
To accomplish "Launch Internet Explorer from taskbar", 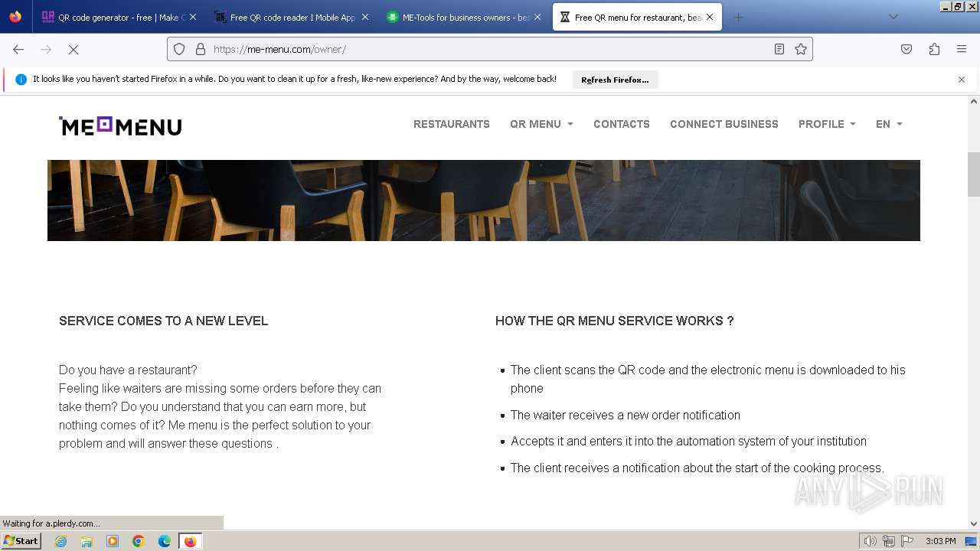I will [60, 541].
